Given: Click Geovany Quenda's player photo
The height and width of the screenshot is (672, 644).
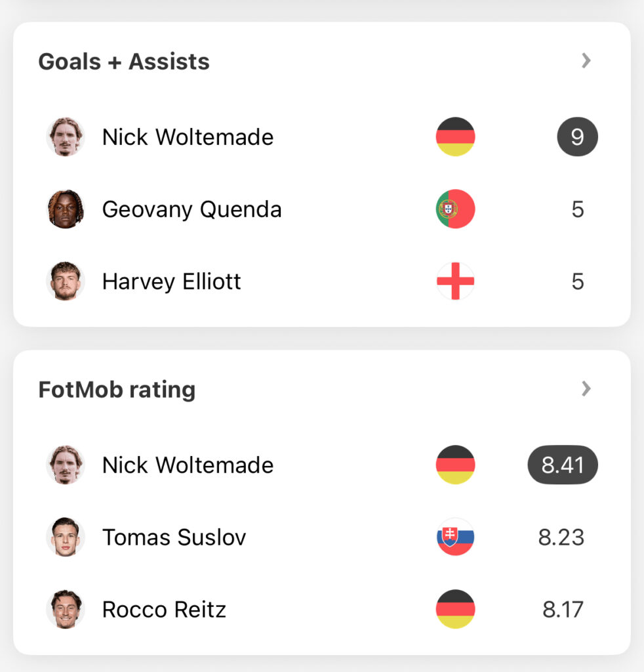Looking at the screenshot, I should pyautogui.click(x=66, y=209).
